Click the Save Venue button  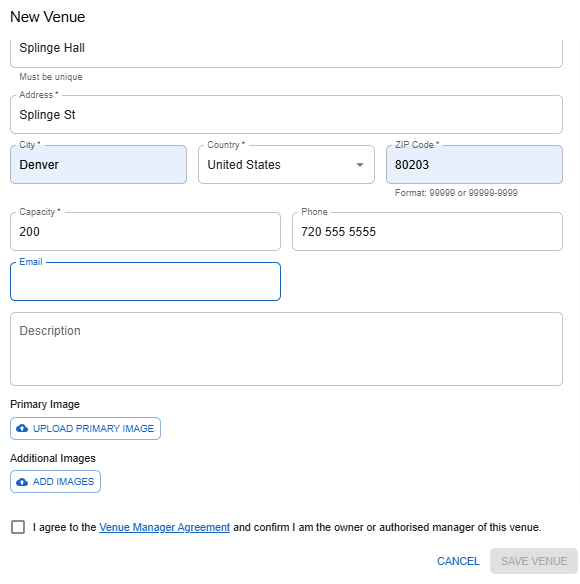(x=534, y=561)
